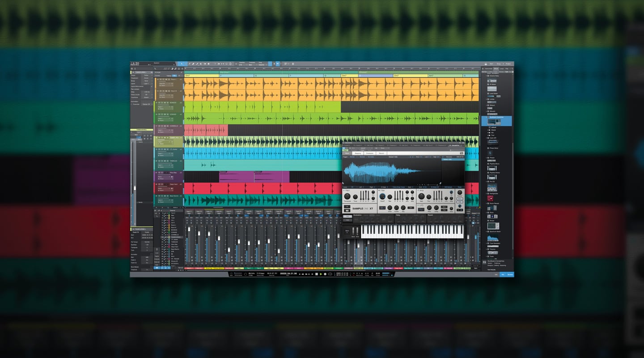Click the Play button in transport
Screen dimensions: 644x358
coord(321,274)
